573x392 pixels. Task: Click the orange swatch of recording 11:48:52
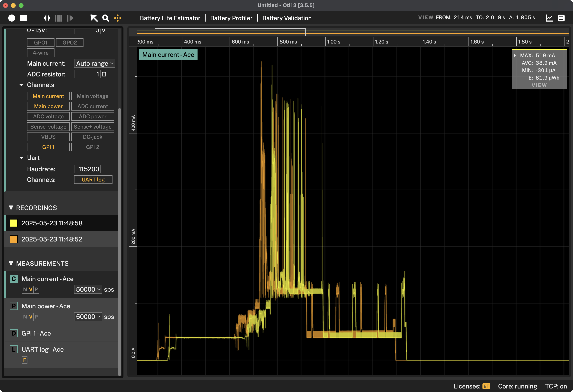(x=14, y=239)
